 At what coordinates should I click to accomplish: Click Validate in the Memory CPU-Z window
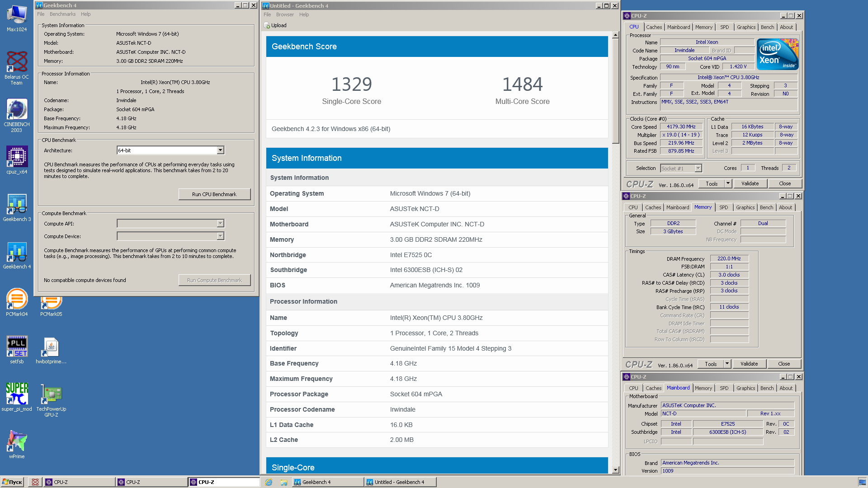[749, 364]
